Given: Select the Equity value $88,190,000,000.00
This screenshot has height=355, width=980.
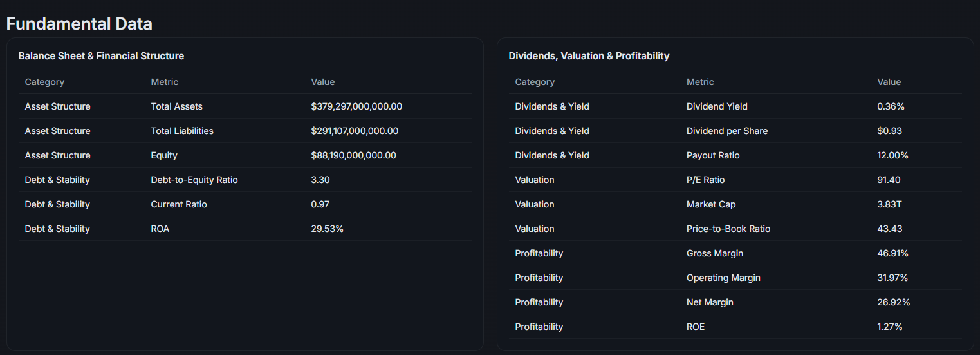Looking at the screenshot, I should tap(353, 155).
